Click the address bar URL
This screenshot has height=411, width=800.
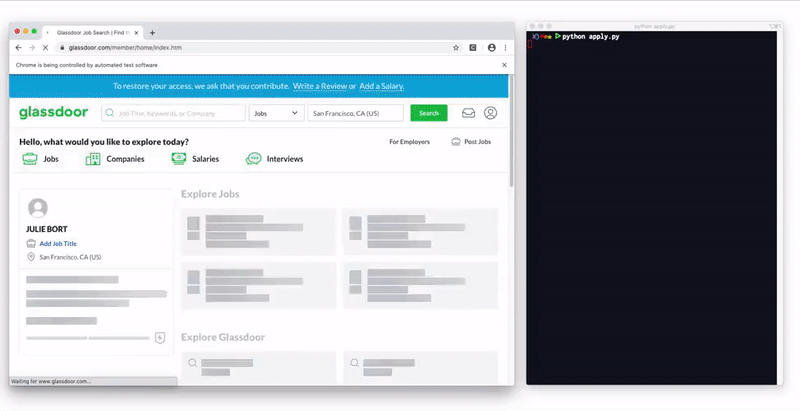coord(125,47)
